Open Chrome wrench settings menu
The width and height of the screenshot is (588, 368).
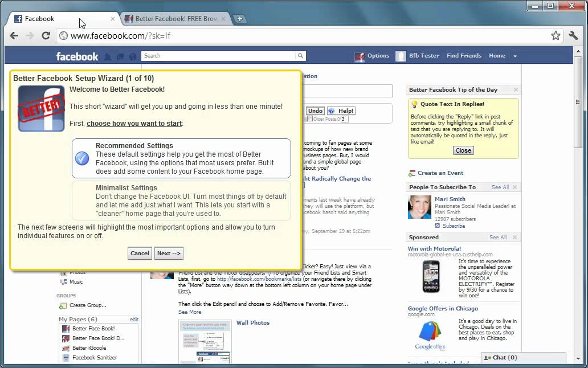point(573,35)
